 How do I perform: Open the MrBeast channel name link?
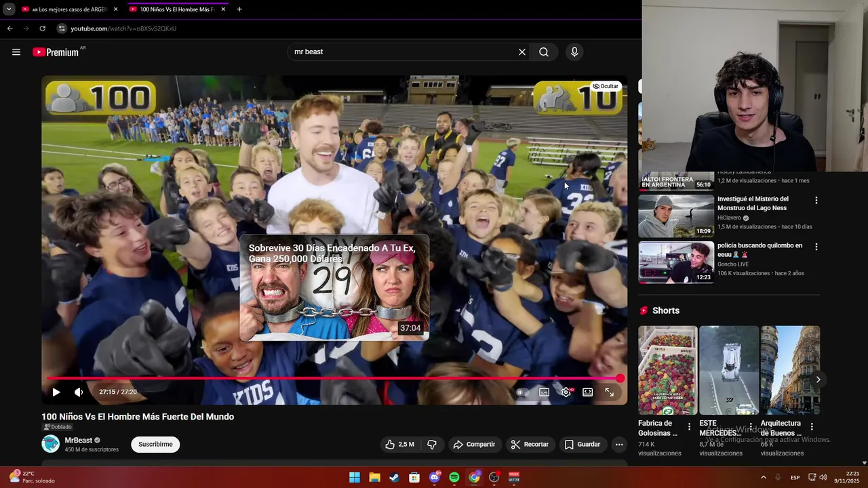[x=78, y=440]
